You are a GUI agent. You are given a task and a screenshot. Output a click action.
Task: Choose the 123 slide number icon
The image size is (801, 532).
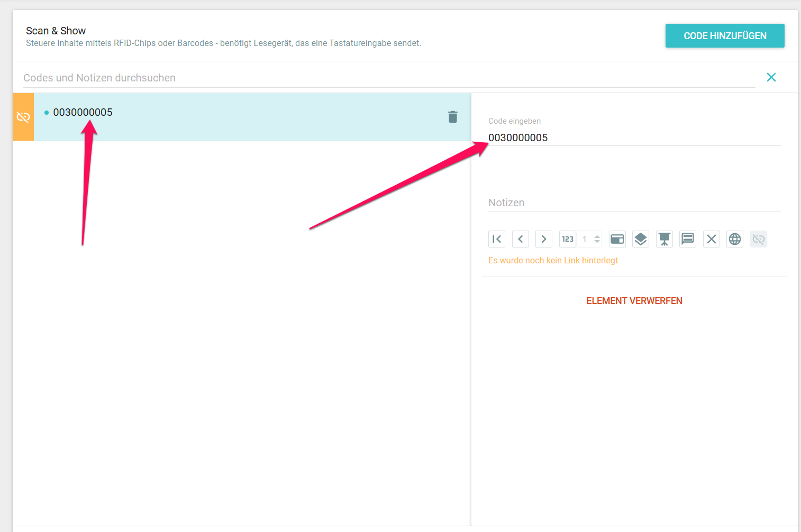(x=568, y=239)
